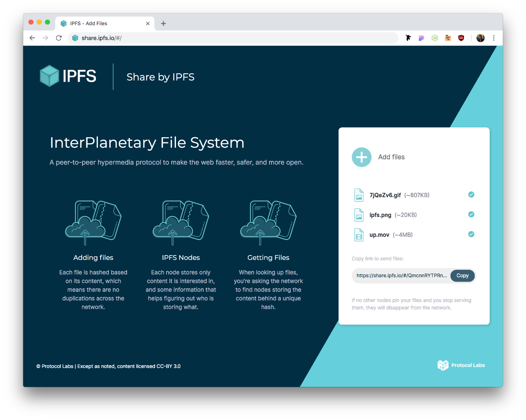Click the (~4MB) file size text
526x420 pixels.
[403, 235]
